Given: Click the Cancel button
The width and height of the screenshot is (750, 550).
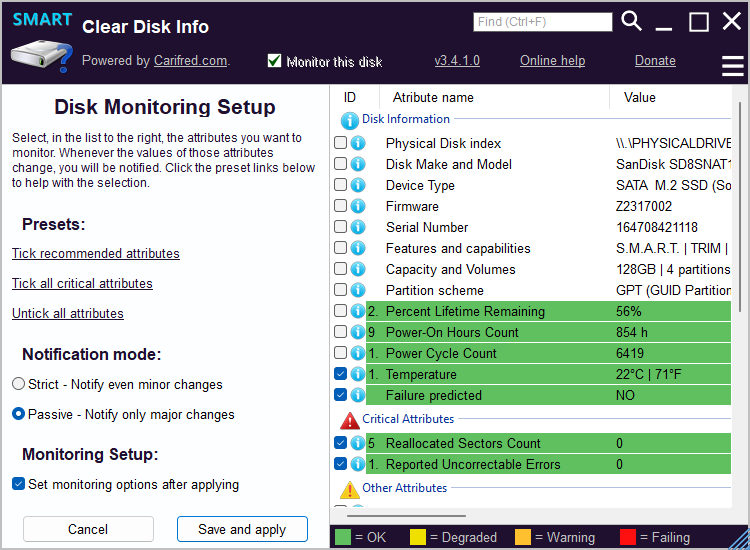Looking at the screenshot, I should click(x=88, y=529).
